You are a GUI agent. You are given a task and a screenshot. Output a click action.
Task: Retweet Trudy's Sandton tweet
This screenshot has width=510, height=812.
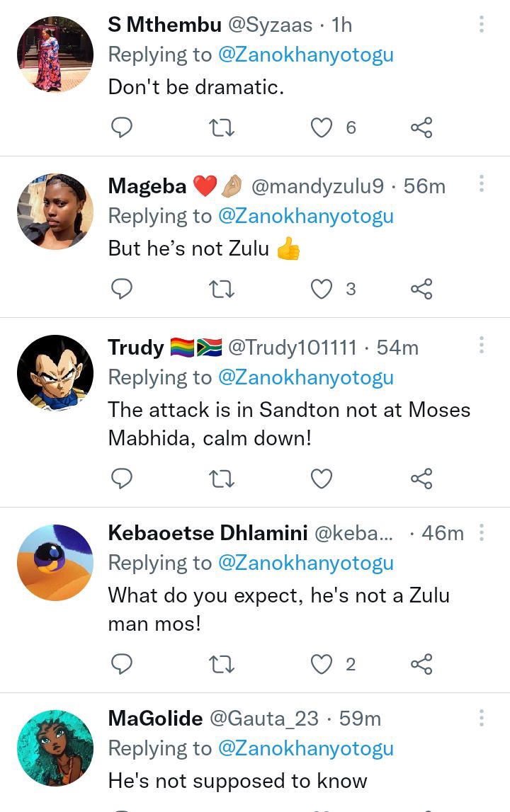[x=222, y=479]
